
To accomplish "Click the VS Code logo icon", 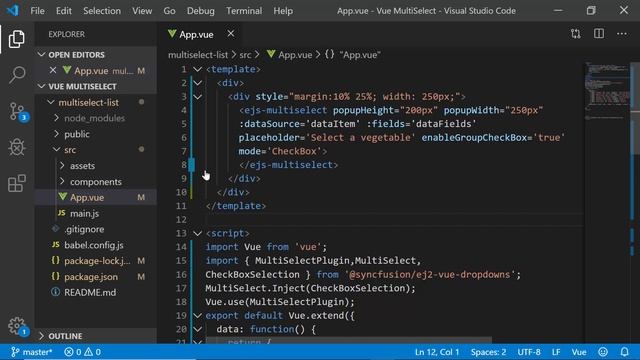I will pos(12,10).
